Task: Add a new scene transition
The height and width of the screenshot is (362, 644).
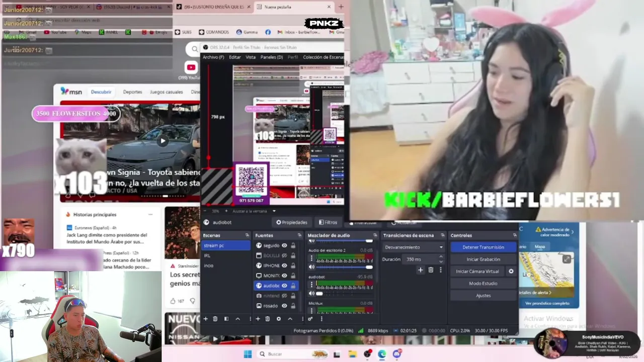Action: (x=421, y=270)
